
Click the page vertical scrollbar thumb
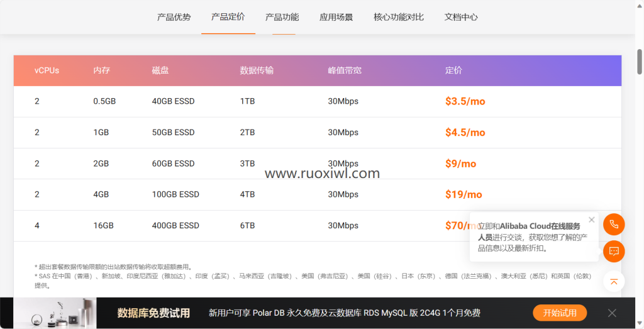pos(640,61)
